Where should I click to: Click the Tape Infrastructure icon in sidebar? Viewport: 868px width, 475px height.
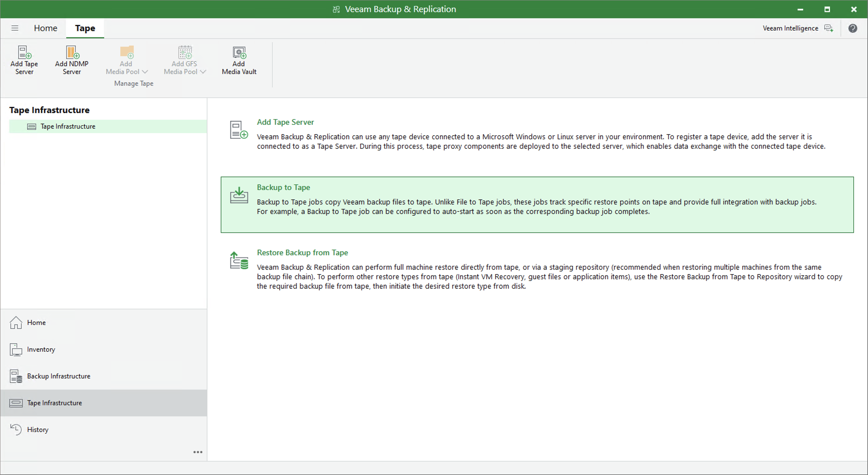(x=16, y=403)
